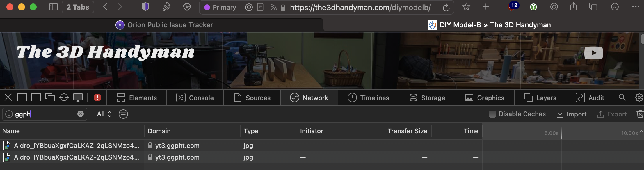The width and height of the screenshot is (644, 170).
Task: Click the element picker crosshair icon
Action: click(64, 98)
